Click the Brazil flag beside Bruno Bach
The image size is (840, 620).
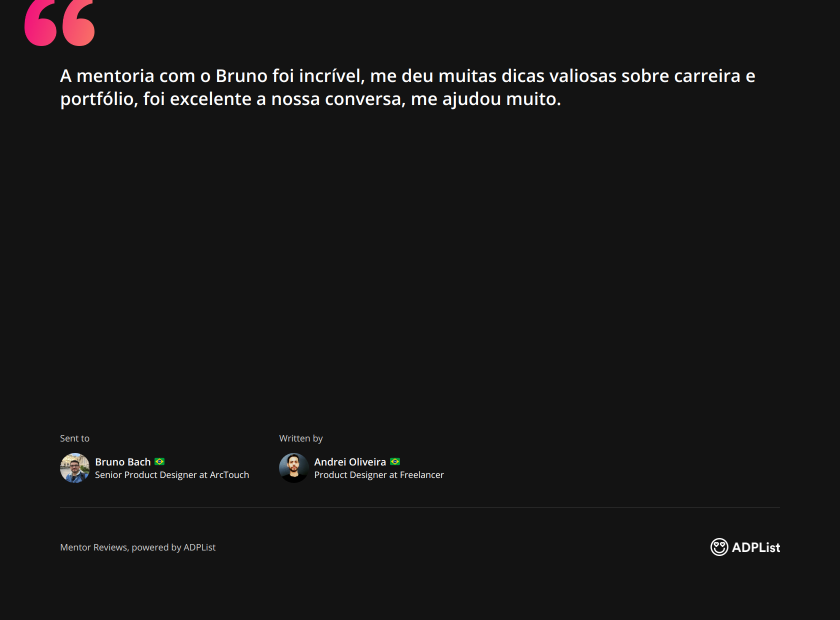(159, 461)
